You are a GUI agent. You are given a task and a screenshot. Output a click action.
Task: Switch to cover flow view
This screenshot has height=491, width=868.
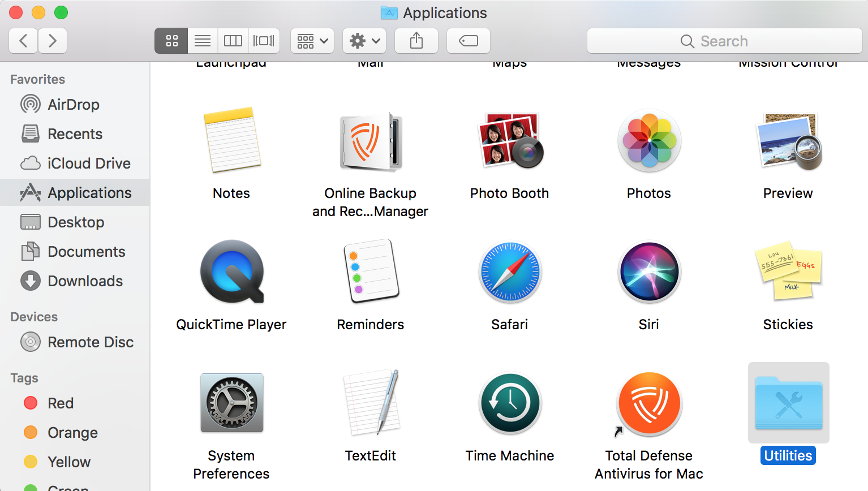tap(264, 41)
